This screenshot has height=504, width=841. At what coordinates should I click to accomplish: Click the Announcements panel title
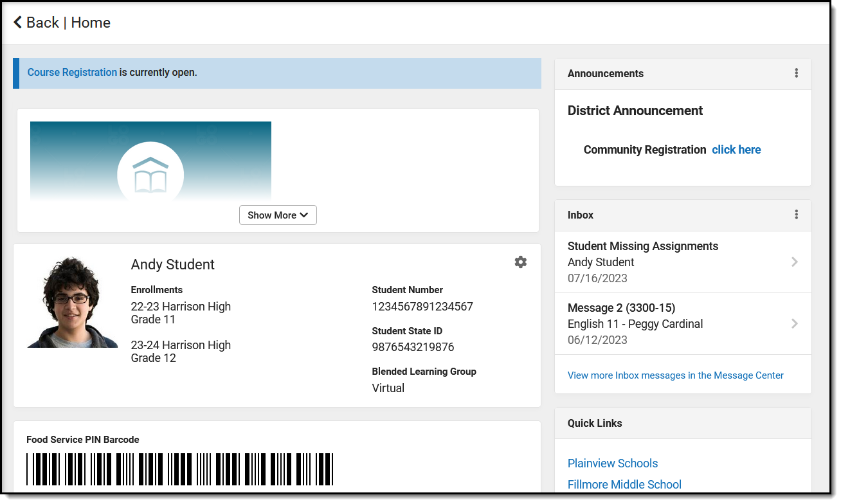(x=606, y=73)
